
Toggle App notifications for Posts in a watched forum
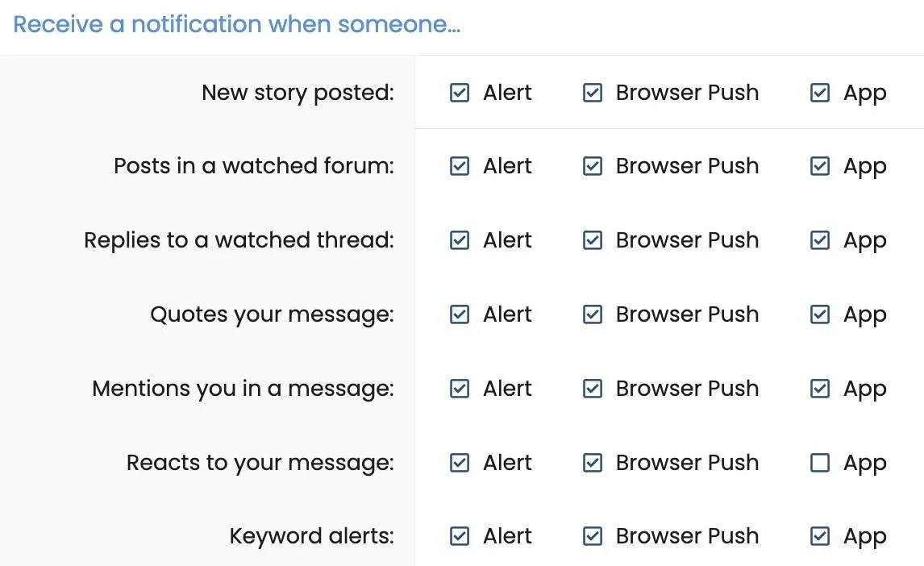pos(819,166)
